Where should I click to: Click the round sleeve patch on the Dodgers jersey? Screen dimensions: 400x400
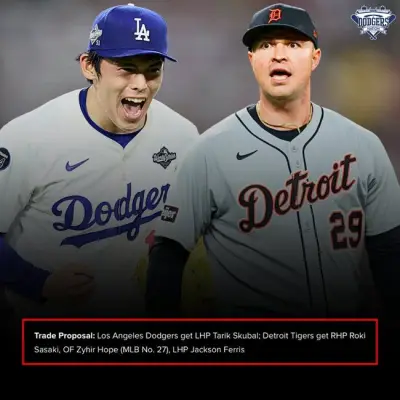click(4, 159)
